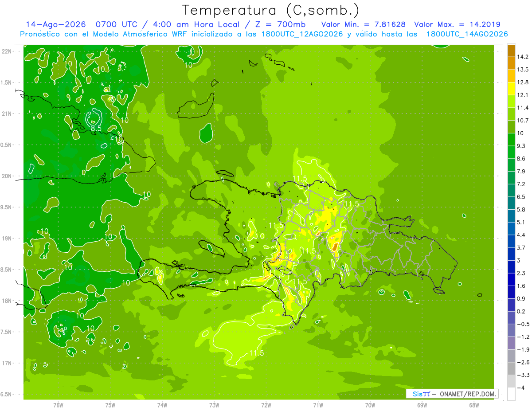Click the colorbar label "-4"
Screen dimensions: 532x411
(x=521, y=388)
